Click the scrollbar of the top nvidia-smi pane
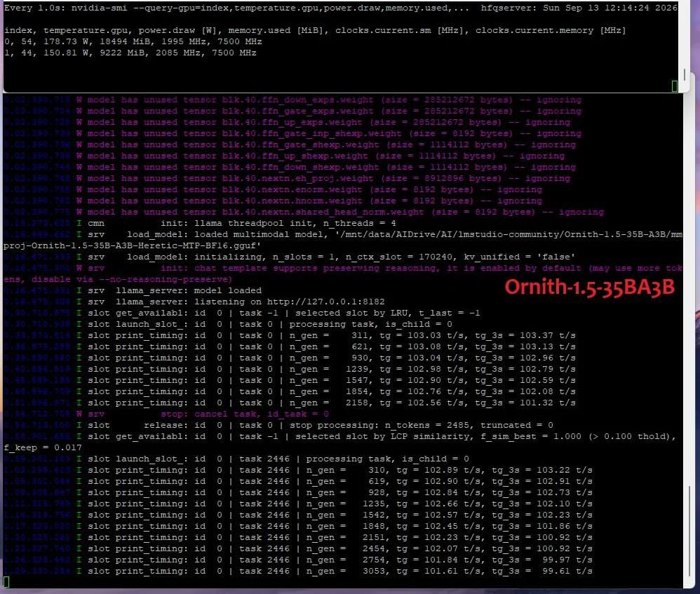This screenshot has height=594, width=700. [x=685, y=74]
